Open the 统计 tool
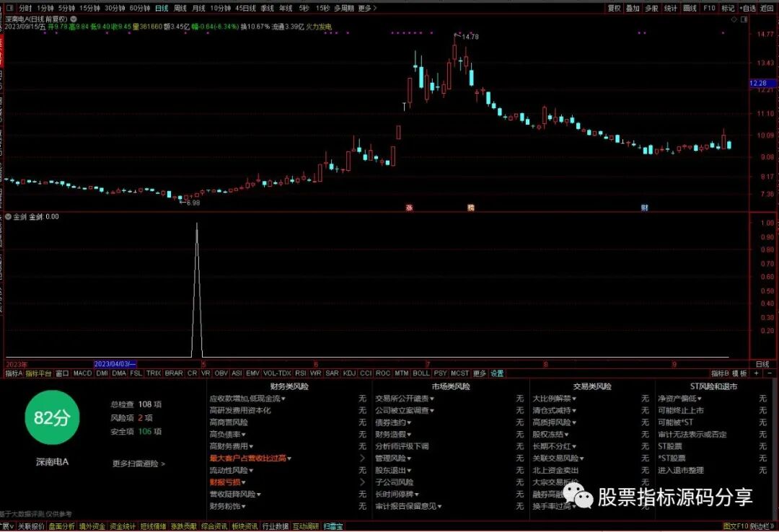 tap(670, 9)
